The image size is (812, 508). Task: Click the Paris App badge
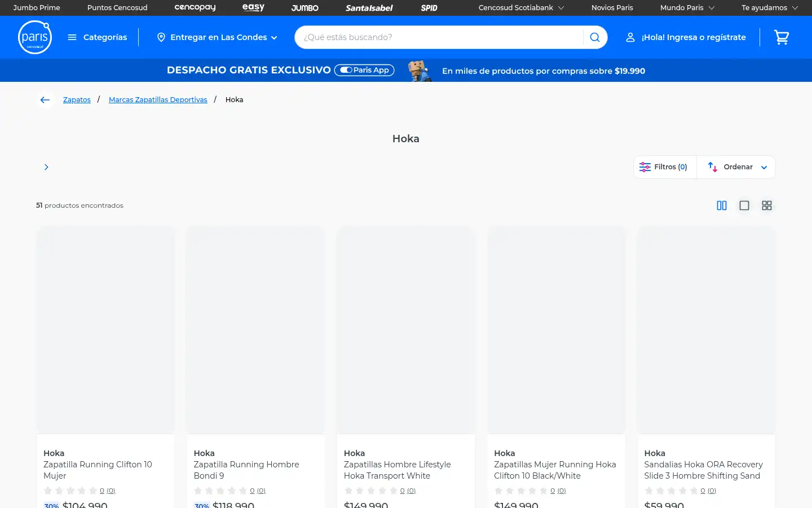pyautogui.click(x=364, y=70)
